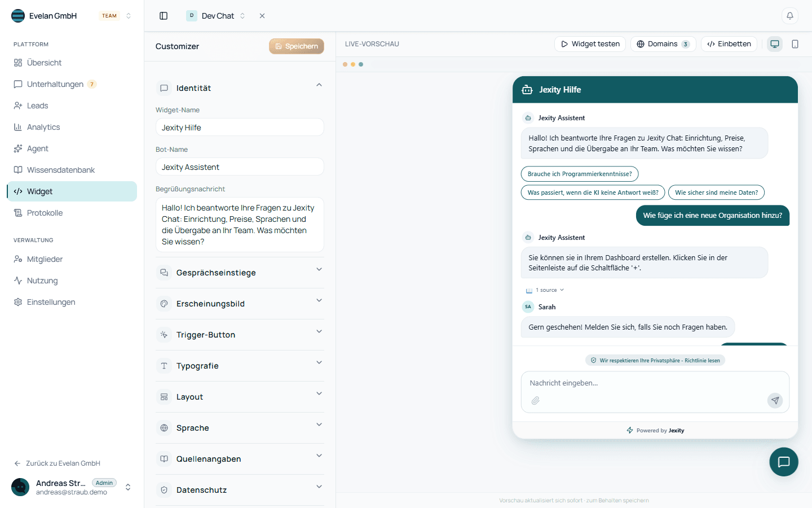Open the Analytics page
812x508 pixels.
[x=72, y=127]
